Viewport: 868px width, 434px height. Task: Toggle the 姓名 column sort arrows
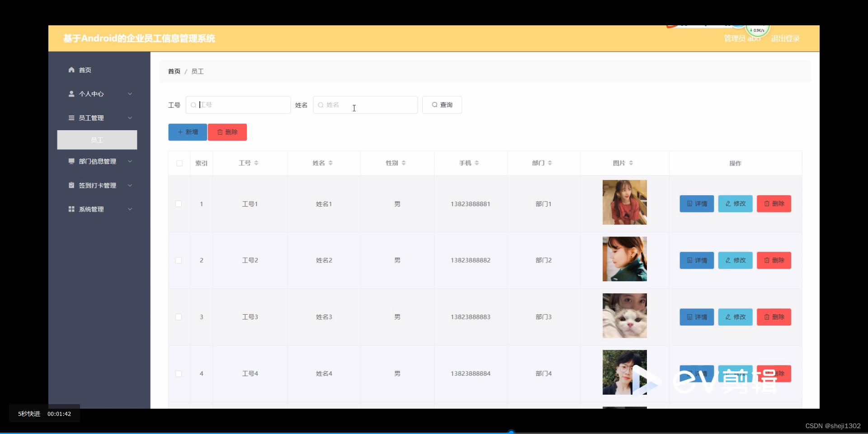[331, 163]
